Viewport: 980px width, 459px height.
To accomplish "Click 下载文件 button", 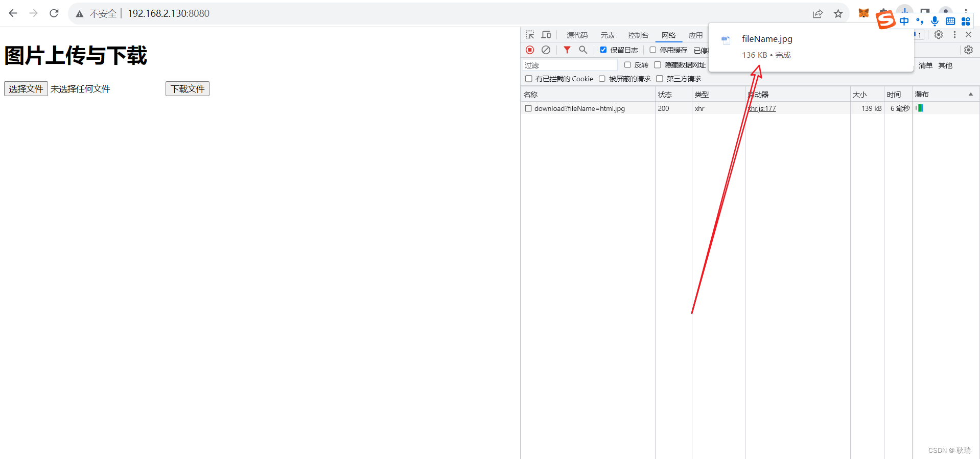I will click(x=188, y=89).
